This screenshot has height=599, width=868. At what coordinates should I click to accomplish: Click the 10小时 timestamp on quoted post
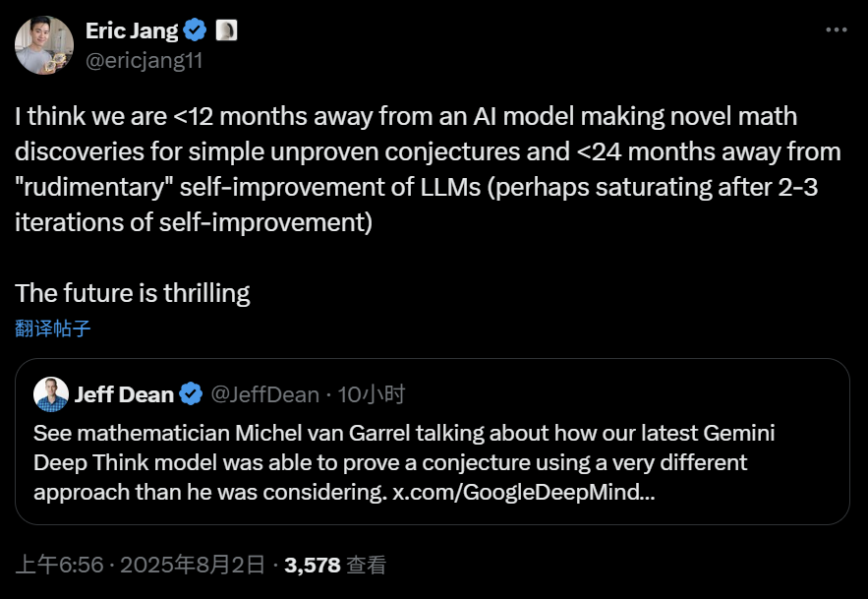pyautogui.click(x=372, y=395)
